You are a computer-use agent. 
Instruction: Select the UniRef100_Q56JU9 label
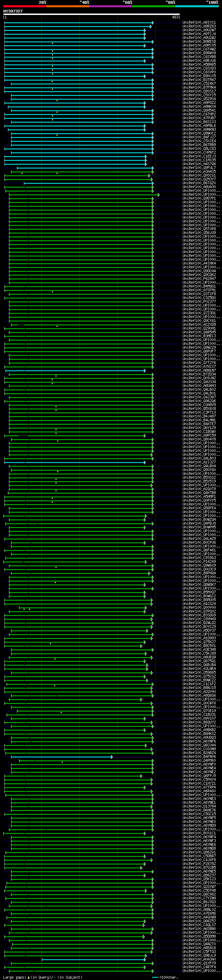199,233
